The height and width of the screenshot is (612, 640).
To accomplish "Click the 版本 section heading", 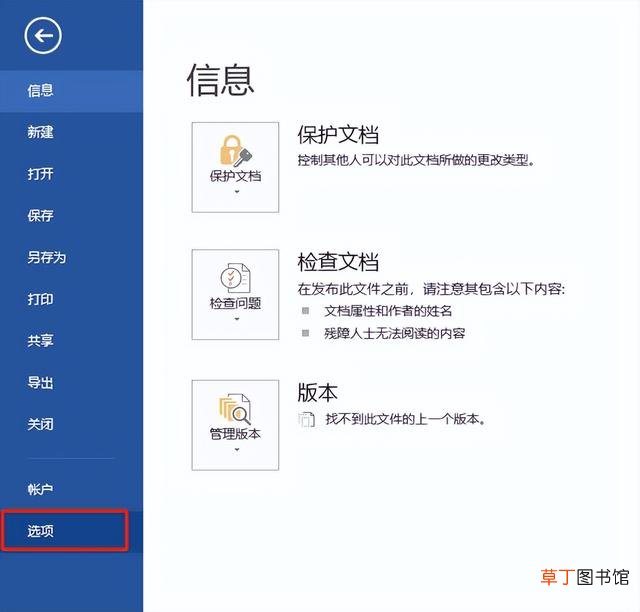I will coord(318,392).
